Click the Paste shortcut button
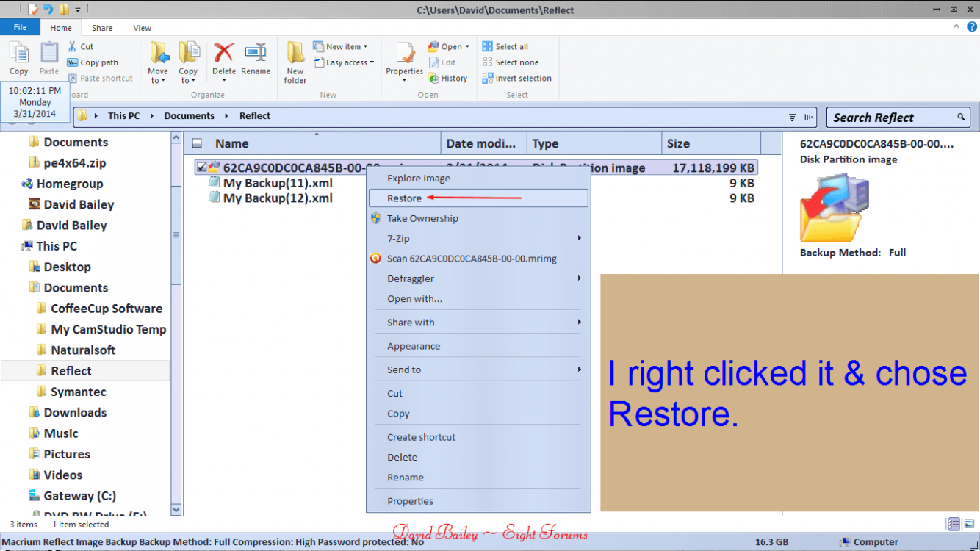The width and height of the screenshot is (980, 551). point(101,78)
